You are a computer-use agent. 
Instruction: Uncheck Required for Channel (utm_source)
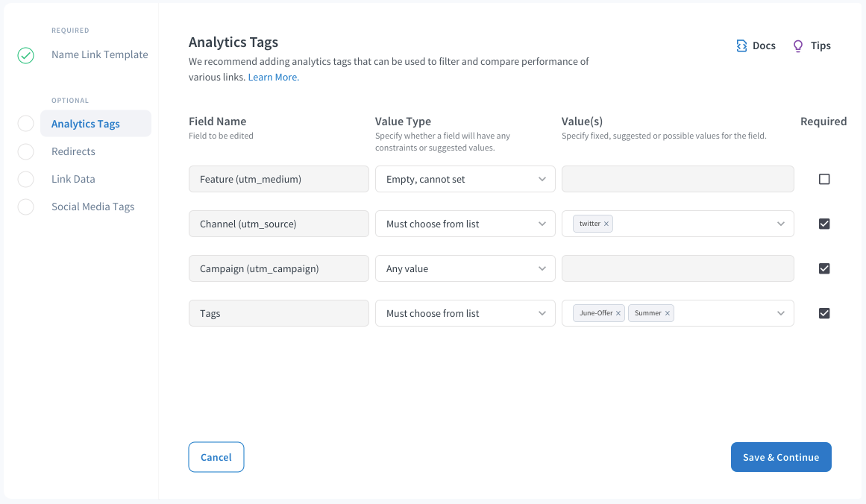pyautogui.click(x=824, y=224)
